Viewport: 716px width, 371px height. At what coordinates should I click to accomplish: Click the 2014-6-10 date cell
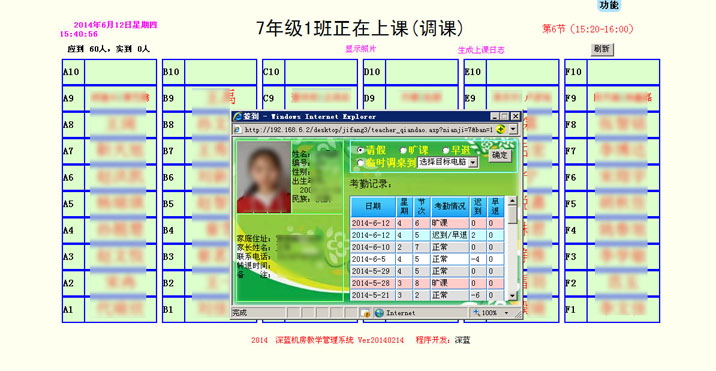click(373, 247)
